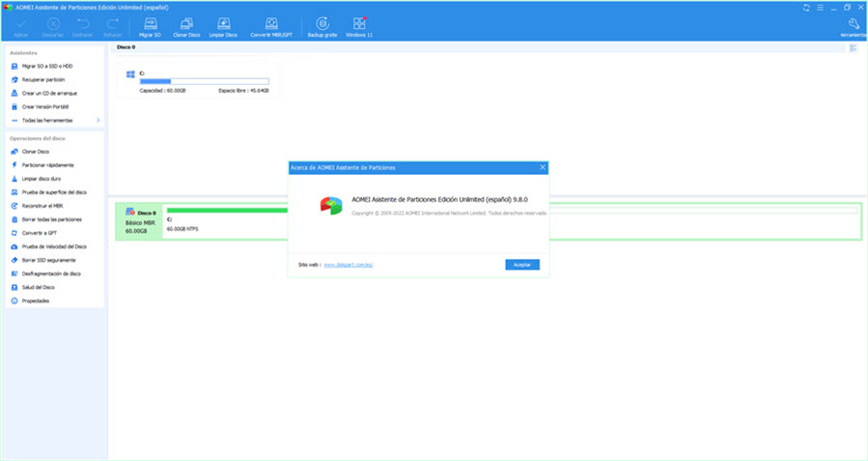The height and width of the screenshot is (461, 868).
Task: Click the Descartar toolbar icon
Action: (53, 24)
